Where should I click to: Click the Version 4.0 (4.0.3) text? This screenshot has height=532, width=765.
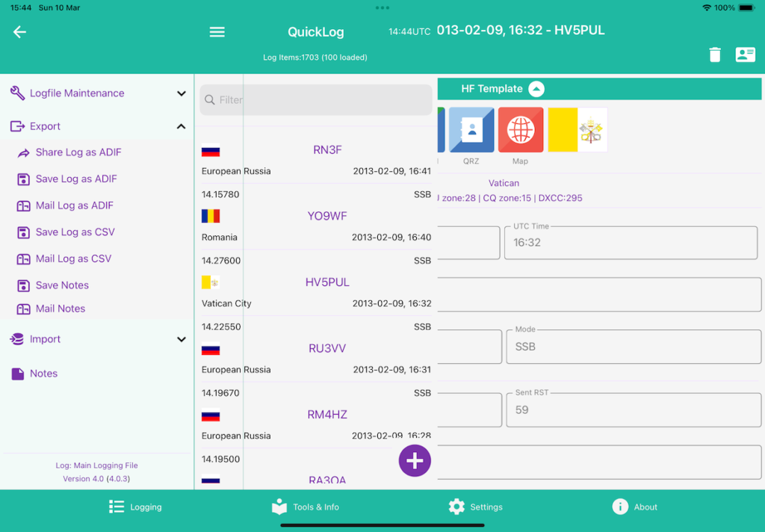coord(96,479)
